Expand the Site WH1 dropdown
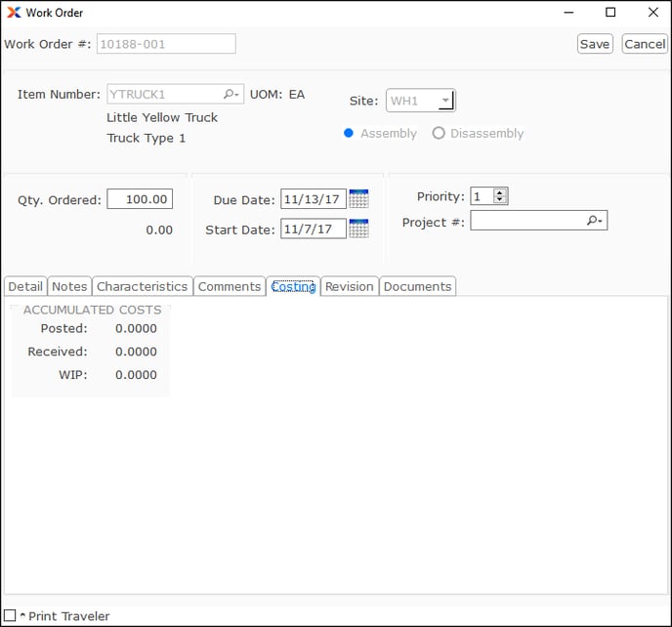Image resolution: width=672 pixels, height=627 pixels. [x=445, y=101]
